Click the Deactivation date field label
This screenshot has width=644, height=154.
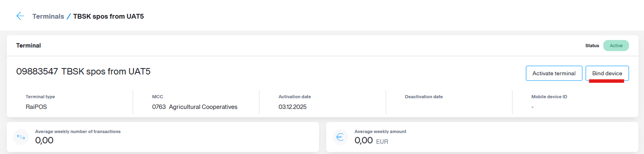(424, 97)
